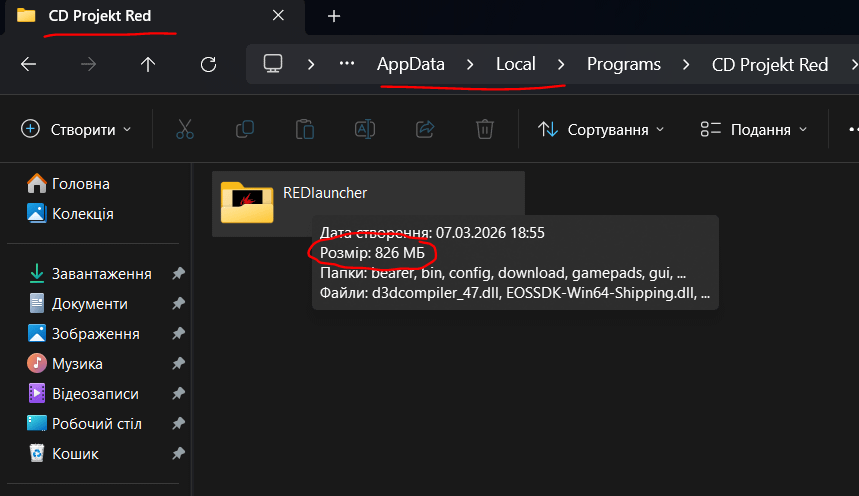Open the more options ellipsis in toolbar
Viewport: 859px width, 496px height.
click(852, 130)
